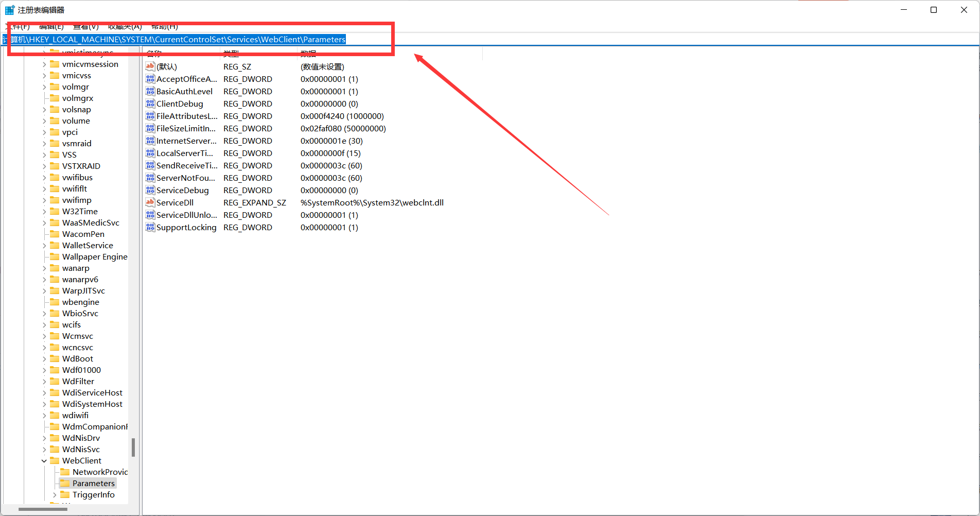
Task: Click the DWORD icon beside BasicAuthLevel
Action: tap(150, 91)
